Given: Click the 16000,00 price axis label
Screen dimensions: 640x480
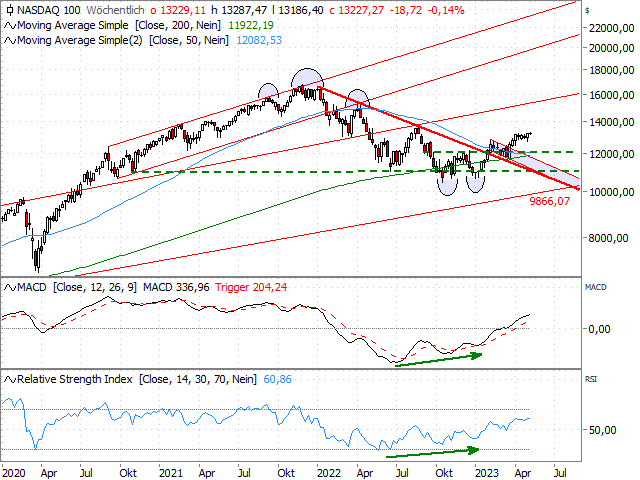Looking at the screenshot, I should (611, 95).
